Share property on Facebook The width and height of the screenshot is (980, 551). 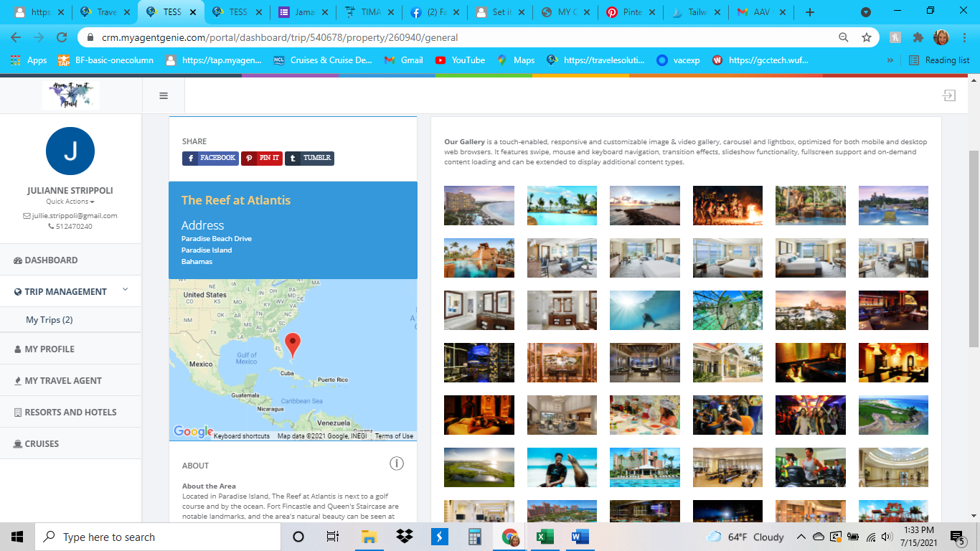pos(209,158)
